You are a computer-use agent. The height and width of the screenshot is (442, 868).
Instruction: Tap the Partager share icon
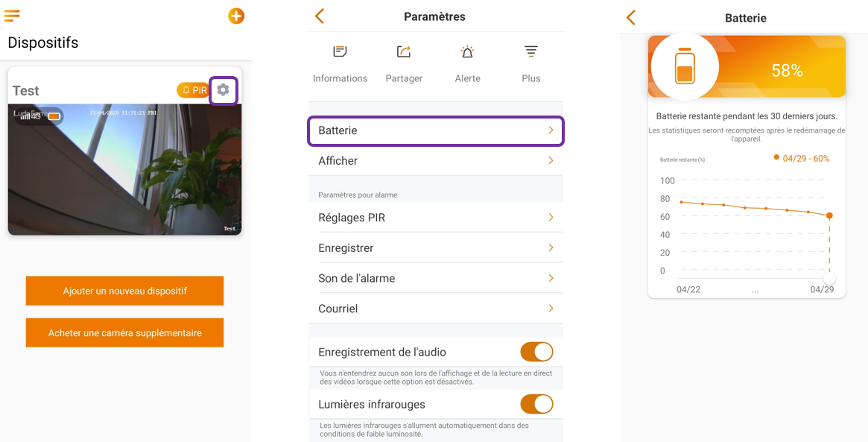click(x=404, y=52)
